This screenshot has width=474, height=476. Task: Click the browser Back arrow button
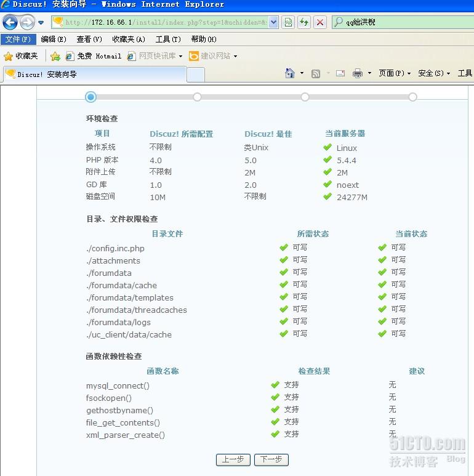coord(10,22)
